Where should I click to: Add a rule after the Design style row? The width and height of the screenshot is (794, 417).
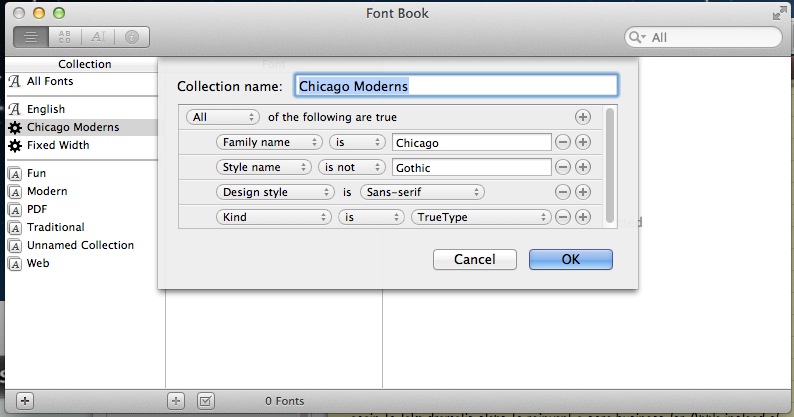coord(583,192)
